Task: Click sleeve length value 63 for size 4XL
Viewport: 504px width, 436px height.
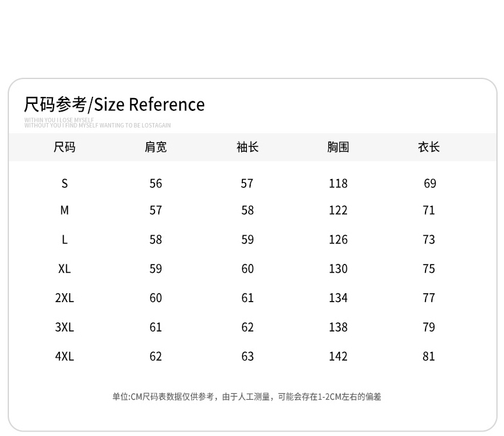Action: point(248,356)
